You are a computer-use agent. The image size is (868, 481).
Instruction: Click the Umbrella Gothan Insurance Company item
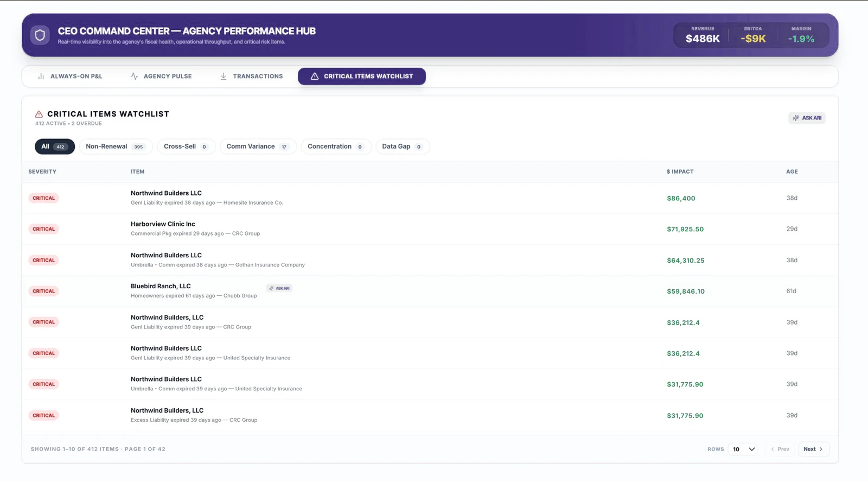pos(430,260)
